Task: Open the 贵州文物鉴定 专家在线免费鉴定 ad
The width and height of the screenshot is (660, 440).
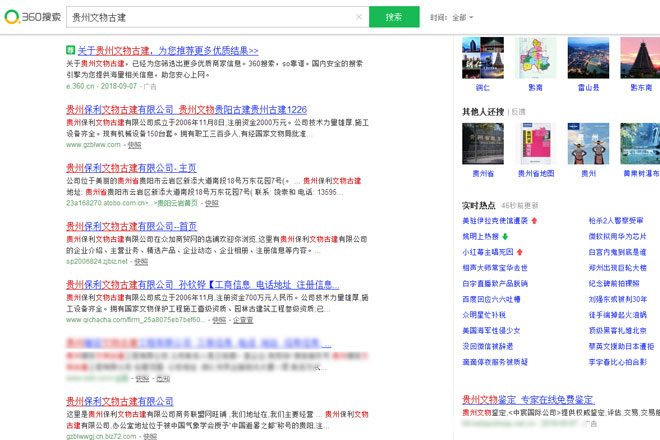Action: (528, 400)
